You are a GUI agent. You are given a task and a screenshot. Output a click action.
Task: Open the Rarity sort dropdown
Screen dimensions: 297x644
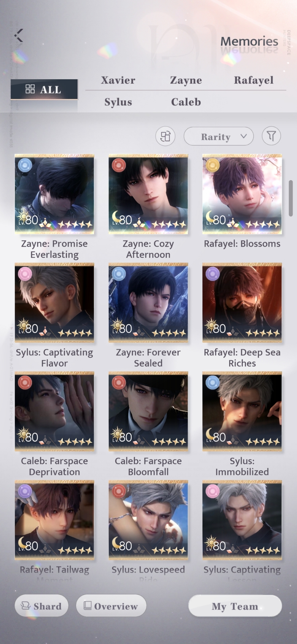click(x=218, y=136)
